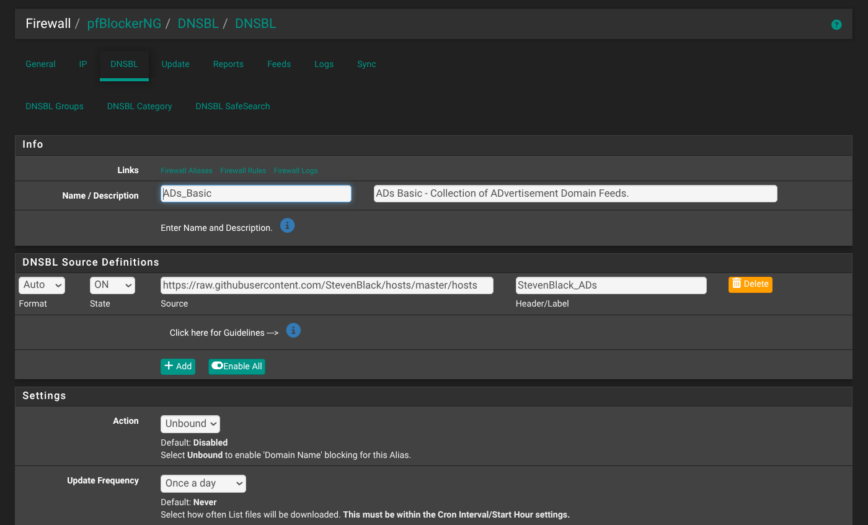Viewport: 868px width, 525px height.
Task: Click the ADs Basic description field
Action: coord(575,193)
